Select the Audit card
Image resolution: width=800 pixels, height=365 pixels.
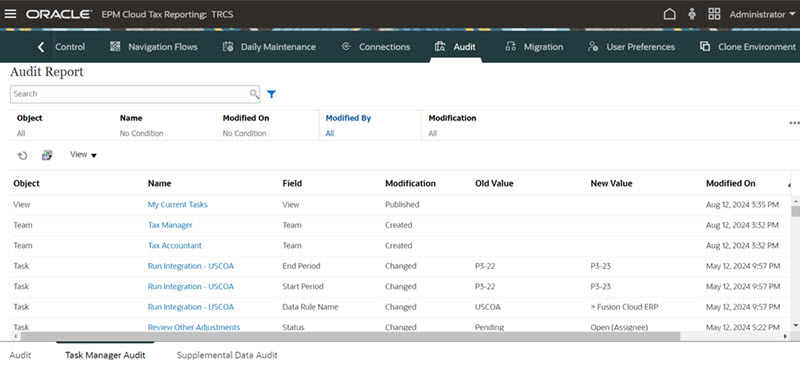[x=455, y=47]
